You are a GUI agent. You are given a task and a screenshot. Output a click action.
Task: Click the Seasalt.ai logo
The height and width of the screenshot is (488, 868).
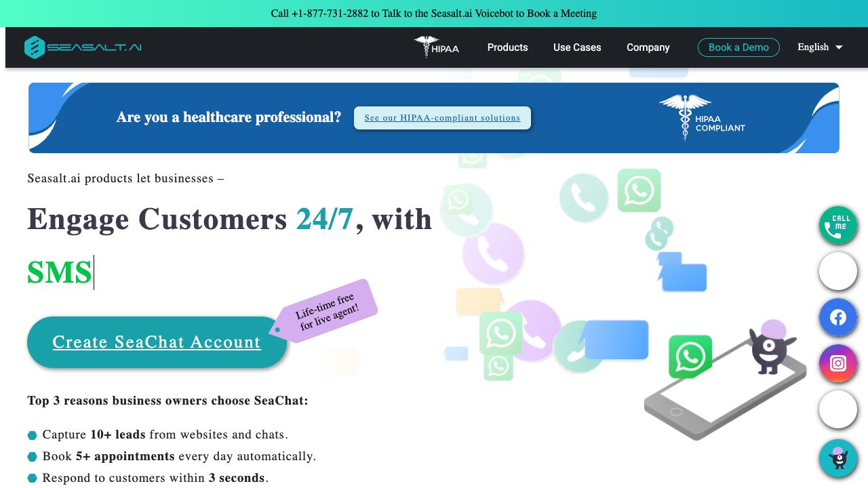[83, 47]
